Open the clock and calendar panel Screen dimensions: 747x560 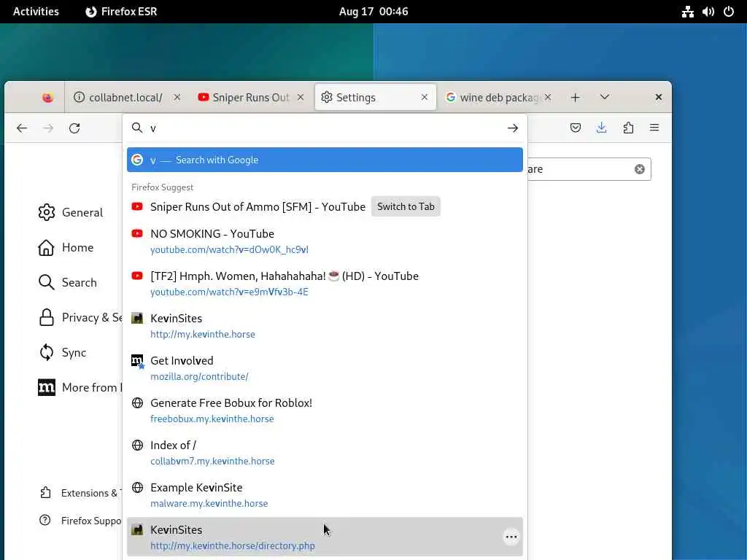click(373, 12)
